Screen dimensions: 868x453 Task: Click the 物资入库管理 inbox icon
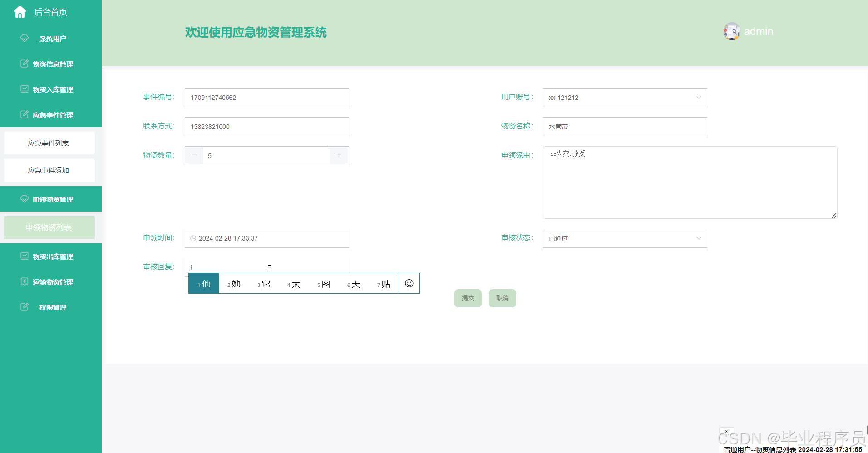pos(24,89)
